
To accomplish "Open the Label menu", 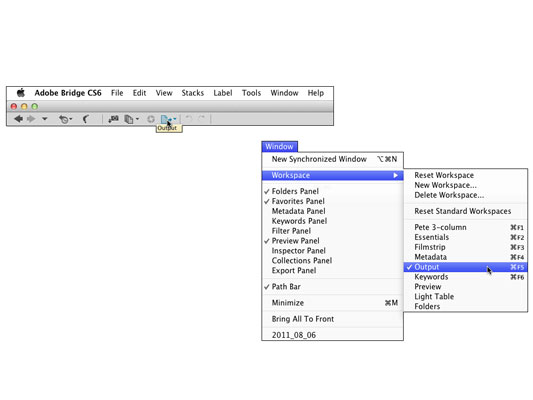I will coord(223,93).
